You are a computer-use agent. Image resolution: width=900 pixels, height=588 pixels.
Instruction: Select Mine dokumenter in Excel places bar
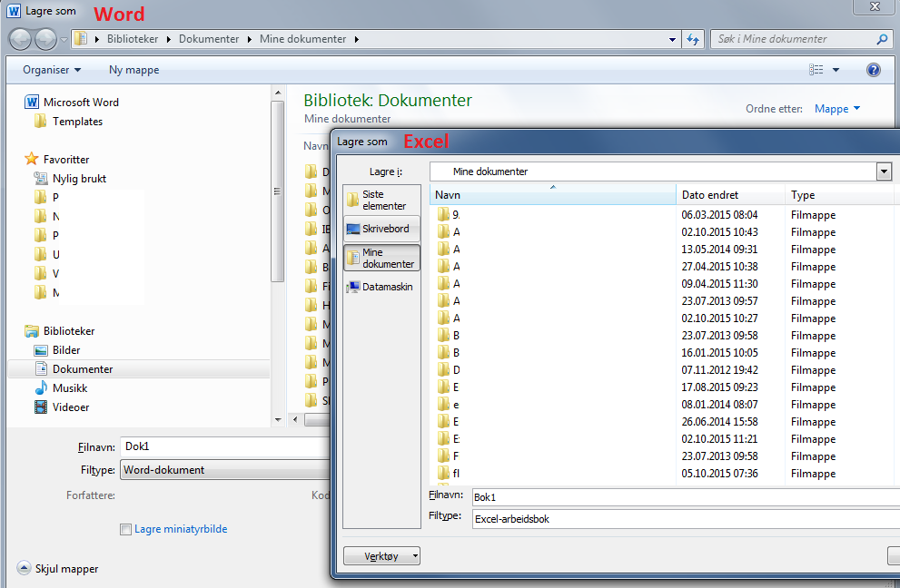coord(381,258)
